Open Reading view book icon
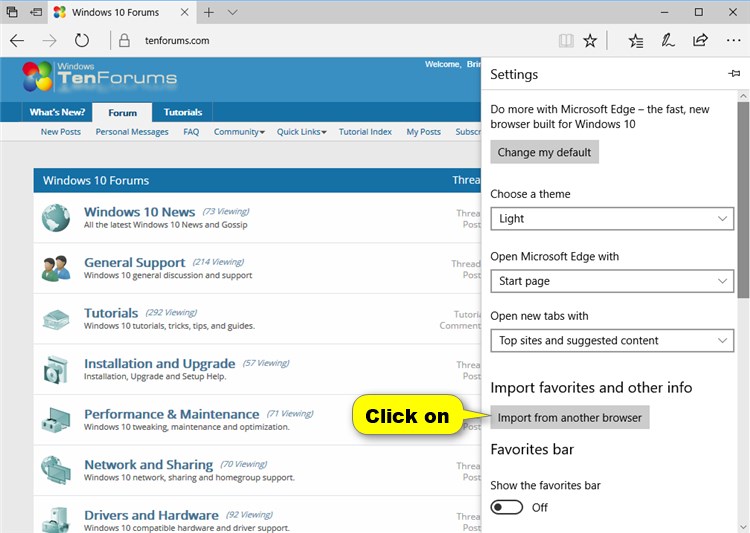This screenshot has height=533, width=750. click(566, 41)
